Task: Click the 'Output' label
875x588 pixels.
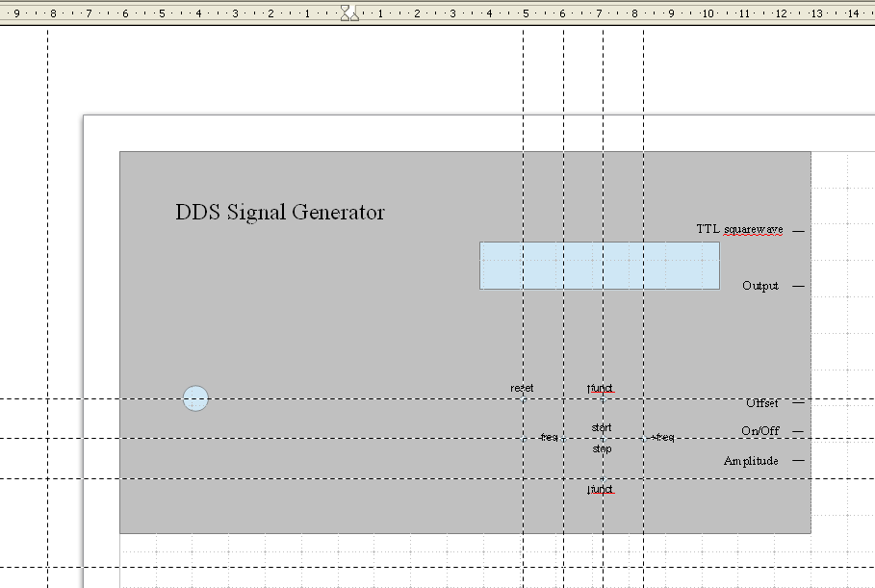Action: coord(760,286)
